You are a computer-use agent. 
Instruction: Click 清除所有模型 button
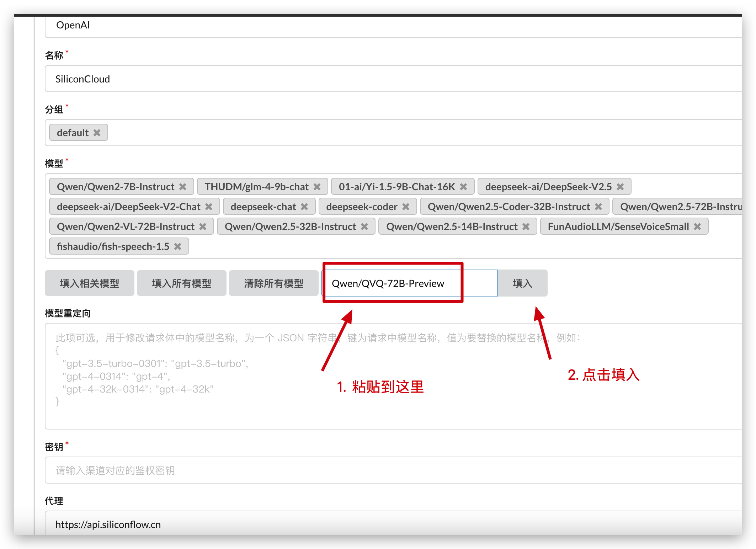click(x=273, y=283)
